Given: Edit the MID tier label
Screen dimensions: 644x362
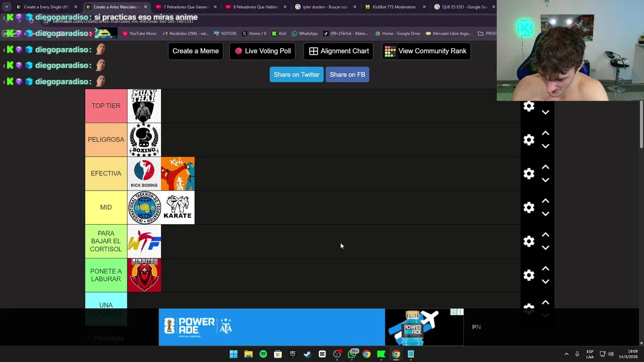Looking at the screenshot, I should tap(106, 207).
